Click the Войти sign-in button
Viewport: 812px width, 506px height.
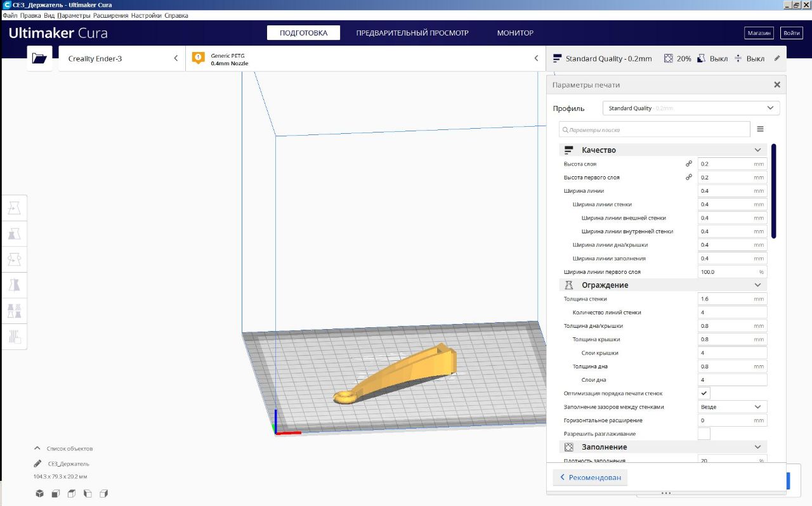click(x=792, y=33)
